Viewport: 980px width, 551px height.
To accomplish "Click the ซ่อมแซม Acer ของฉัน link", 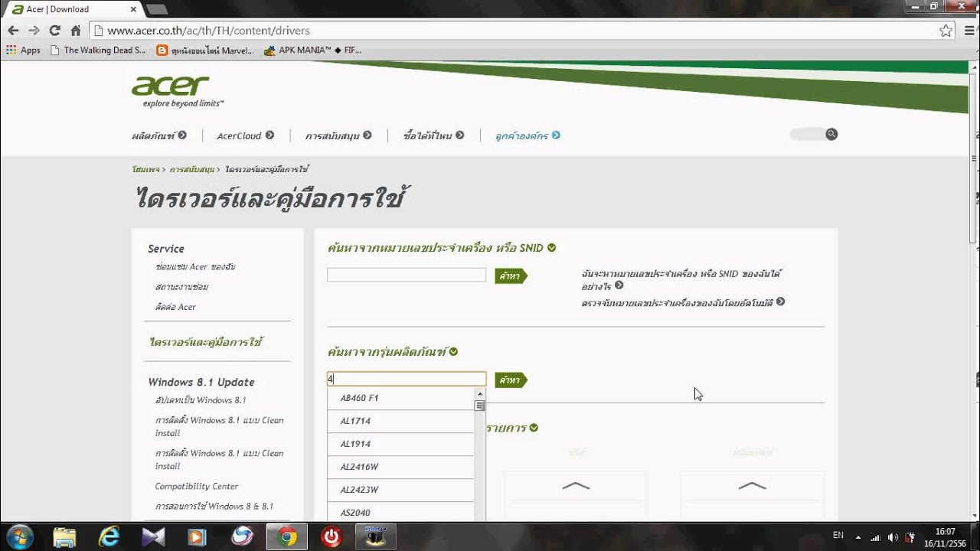I will [x=195, y=267].
